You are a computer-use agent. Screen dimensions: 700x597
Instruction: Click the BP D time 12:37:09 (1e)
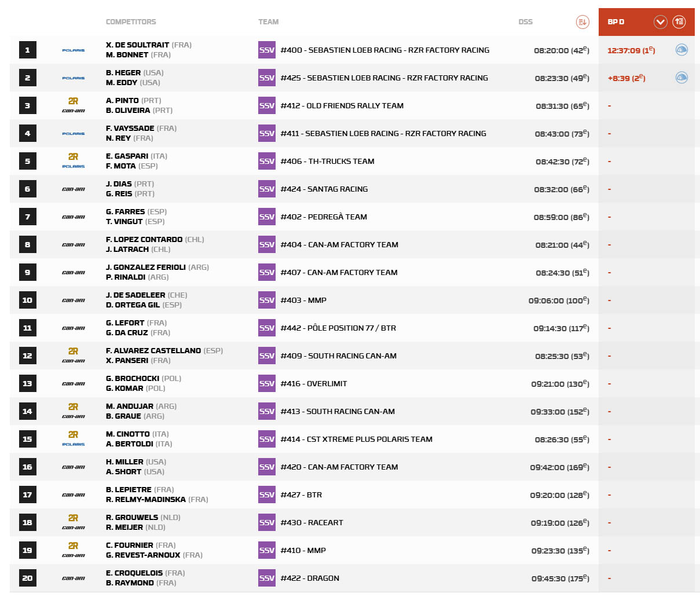pyautogui.click(x=631, y=50)
